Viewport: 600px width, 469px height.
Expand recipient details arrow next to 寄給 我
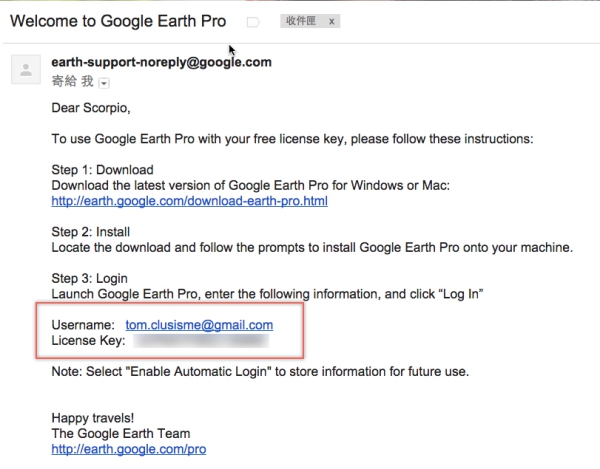click(103, 83)
